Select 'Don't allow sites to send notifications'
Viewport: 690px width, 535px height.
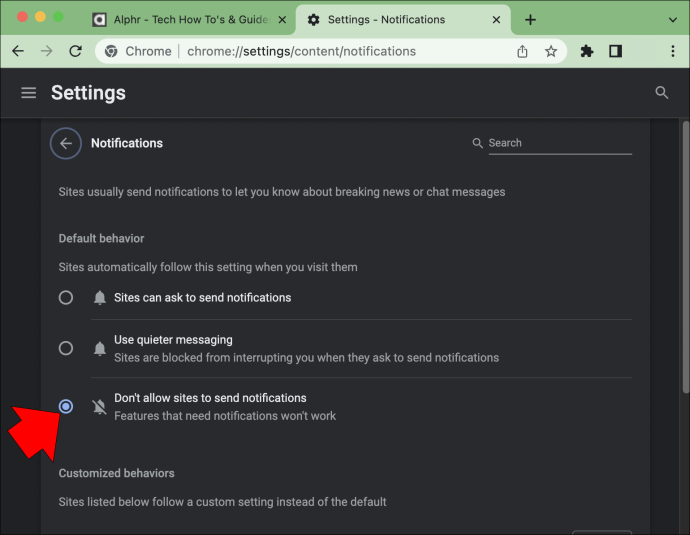[x=66, y=407]
